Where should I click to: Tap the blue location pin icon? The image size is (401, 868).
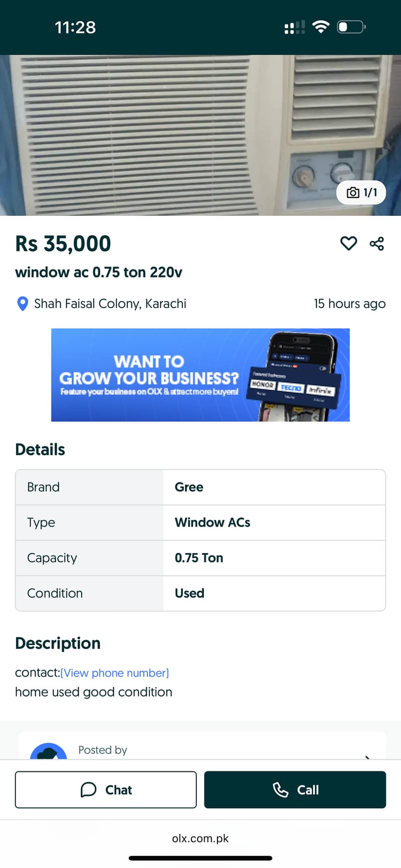tap(23, 304)
